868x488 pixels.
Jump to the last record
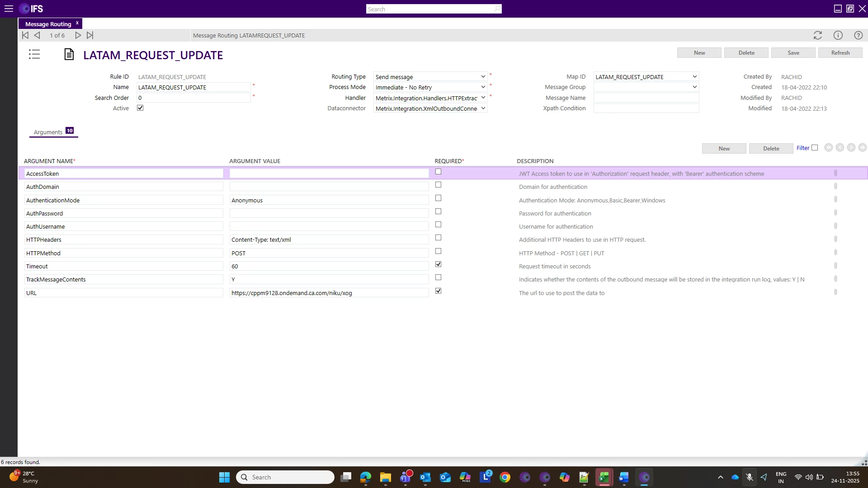pyautogui.click(x=90, y=35)
